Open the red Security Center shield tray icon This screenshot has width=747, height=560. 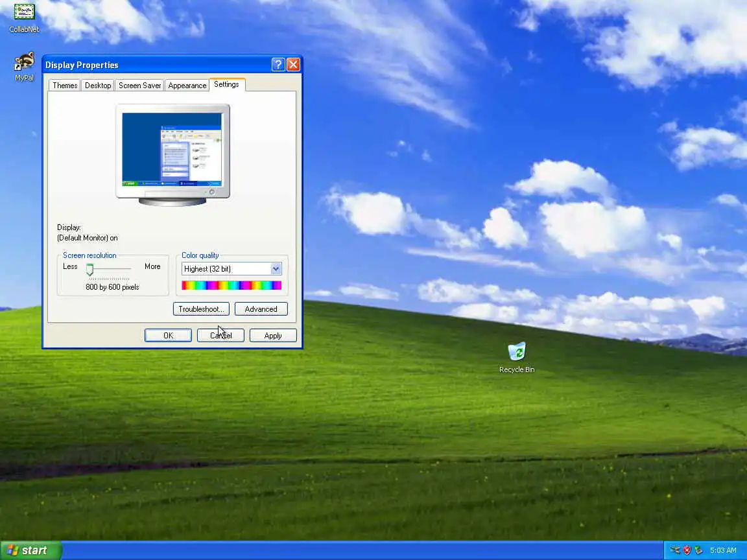click(687, 550)
